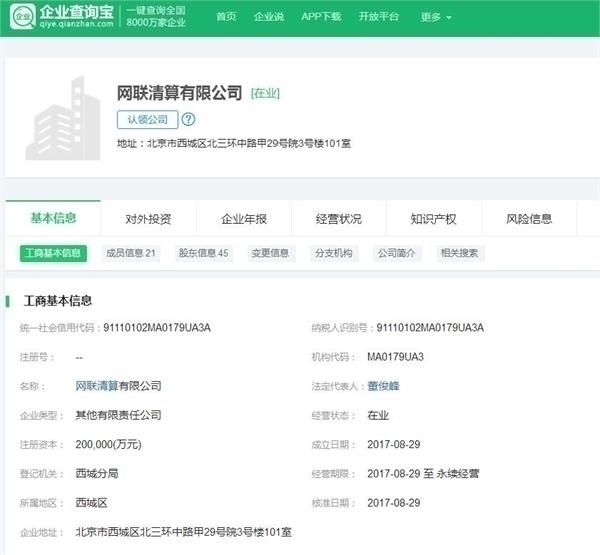600x555 pixels.
Task: Open legal representative 董俊峰 link
Action: coord(383,386)
